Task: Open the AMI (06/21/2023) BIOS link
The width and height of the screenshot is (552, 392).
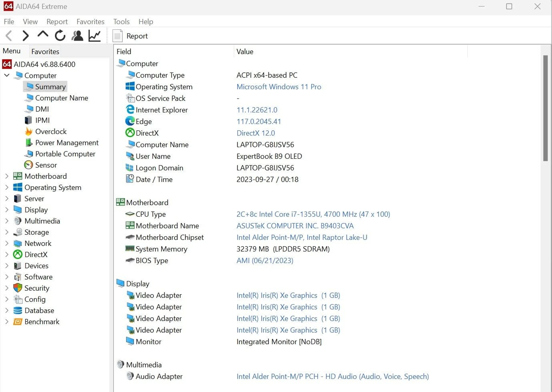Action: (x=265, y=260)
